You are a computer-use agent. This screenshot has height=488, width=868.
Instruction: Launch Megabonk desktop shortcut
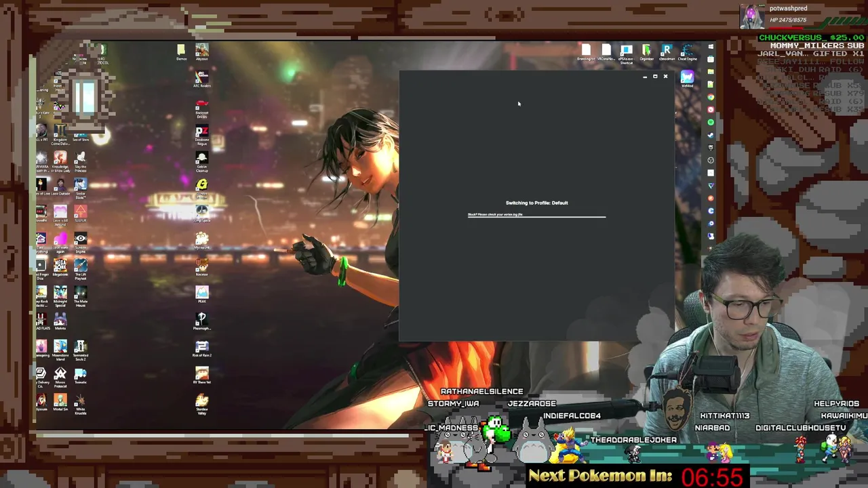point(60,268)
